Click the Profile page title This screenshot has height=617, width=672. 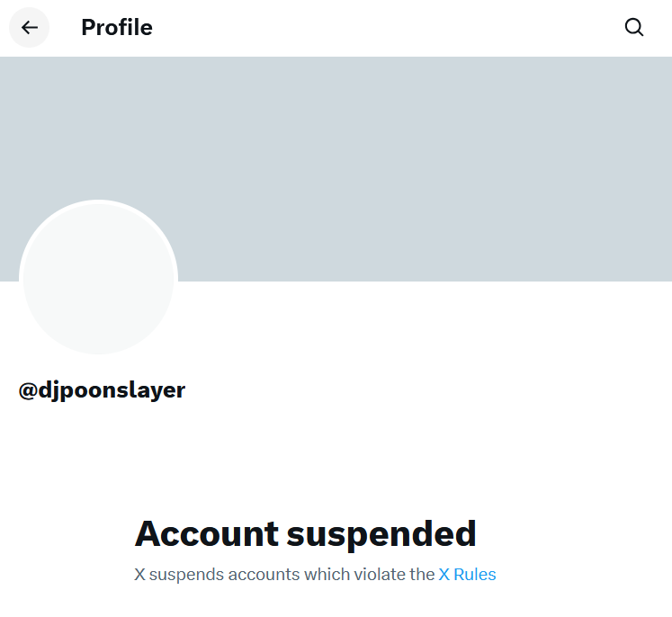(117, 28)
